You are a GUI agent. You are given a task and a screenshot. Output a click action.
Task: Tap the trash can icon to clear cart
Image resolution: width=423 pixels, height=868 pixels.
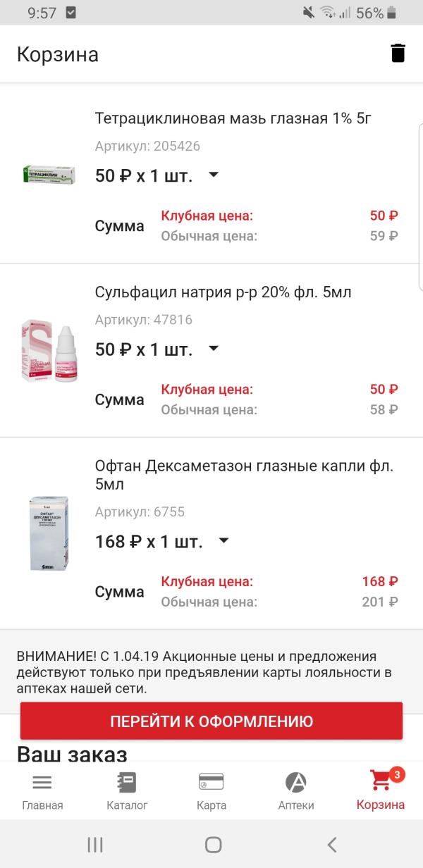398,54
